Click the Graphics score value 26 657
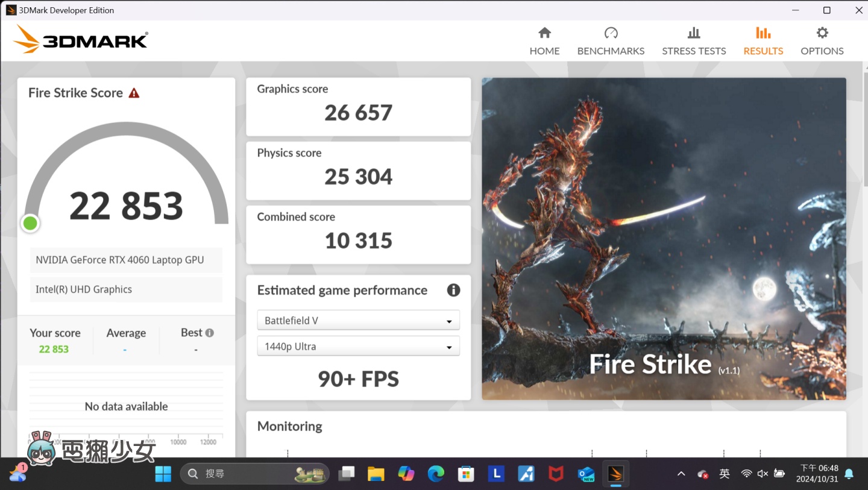Image resolution: width=868 pixels, height=490 pixels. 358,113
